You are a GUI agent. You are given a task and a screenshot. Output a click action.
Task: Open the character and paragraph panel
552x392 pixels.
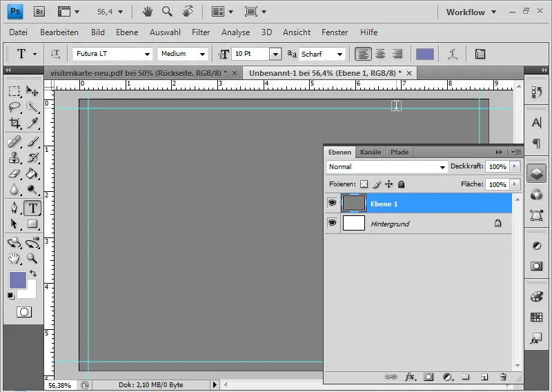(x=480, y=54)
